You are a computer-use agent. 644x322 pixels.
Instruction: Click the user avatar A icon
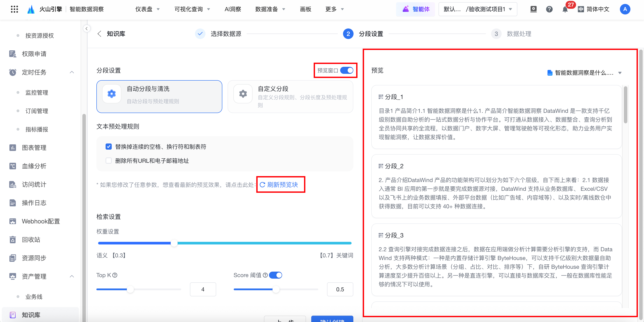click(x=625, y=9)
